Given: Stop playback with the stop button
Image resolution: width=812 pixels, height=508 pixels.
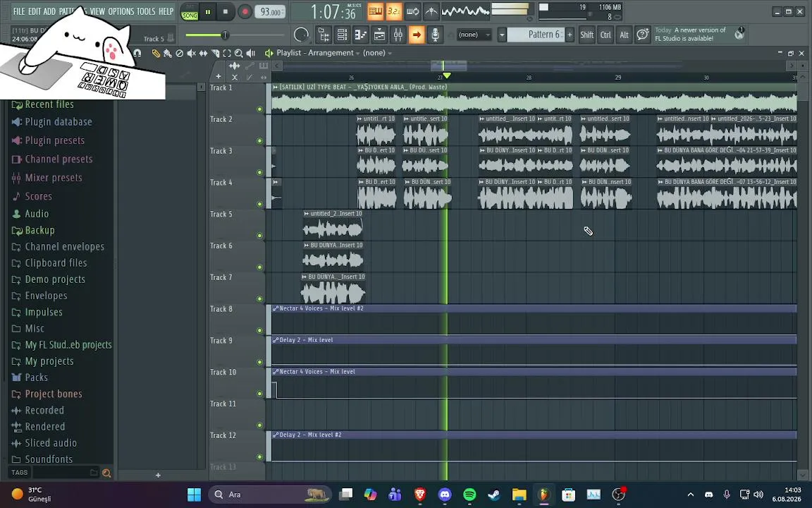Looking at the screenshot, I should [226, 12].
